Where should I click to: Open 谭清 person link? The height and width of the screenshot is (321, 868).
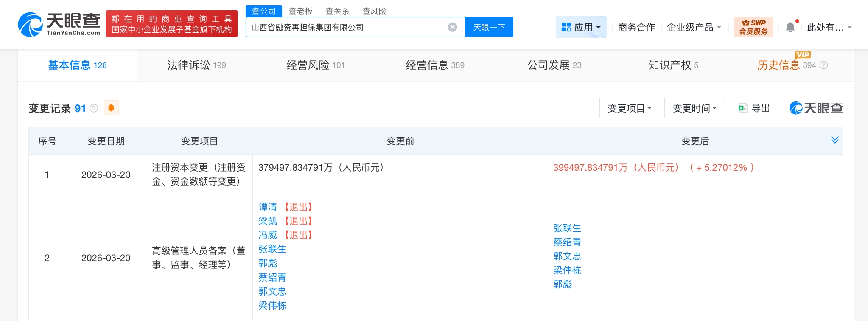(x=268, y=207)
